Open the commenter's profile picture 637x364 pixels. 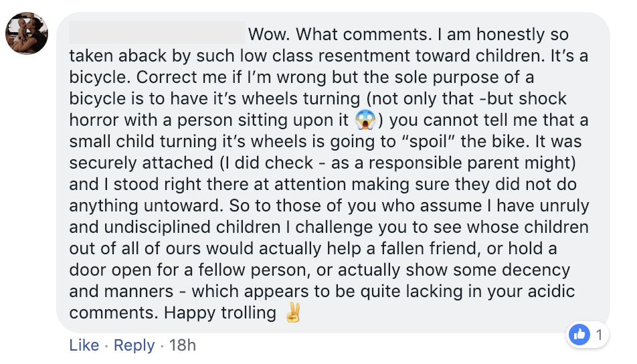click(x=26, y=33)
